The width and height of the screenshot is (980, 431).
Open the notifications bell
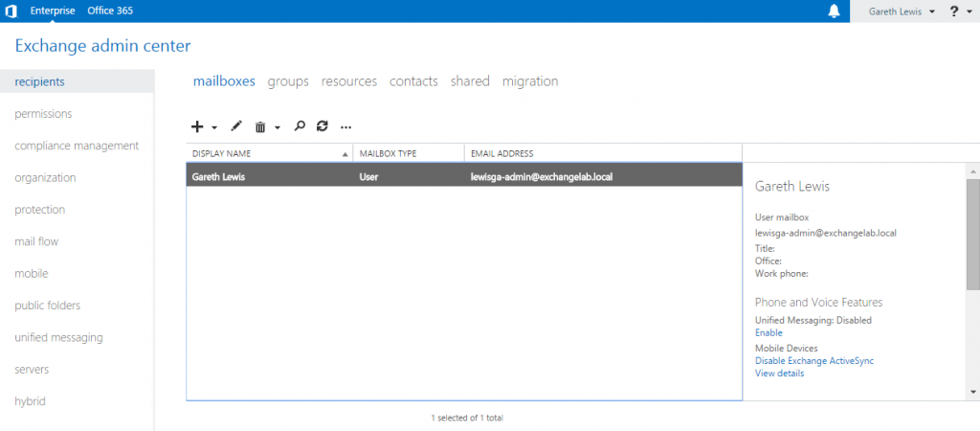[834, 11]
